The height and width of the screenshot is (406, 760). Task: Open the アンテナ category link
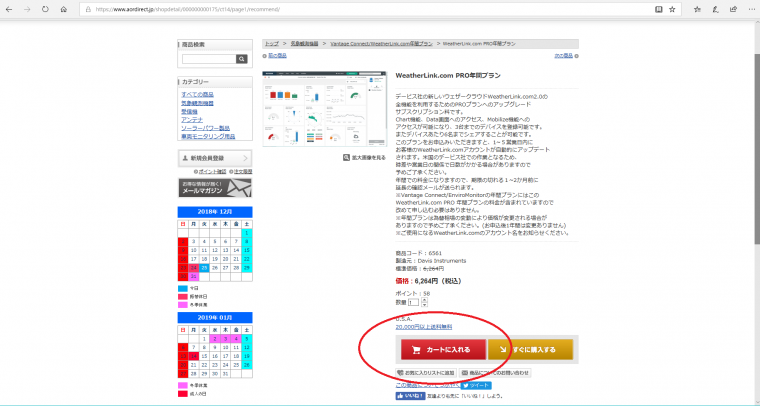tap(192, 120)
